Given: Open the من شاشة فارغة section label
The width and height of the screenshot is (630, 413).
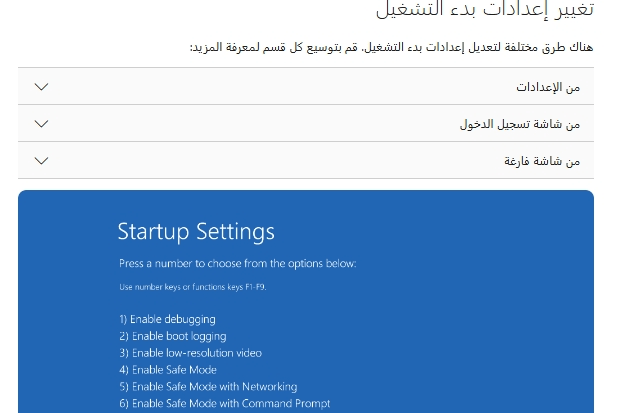Looking at the screenshot, I should click(x=542, y=161).
